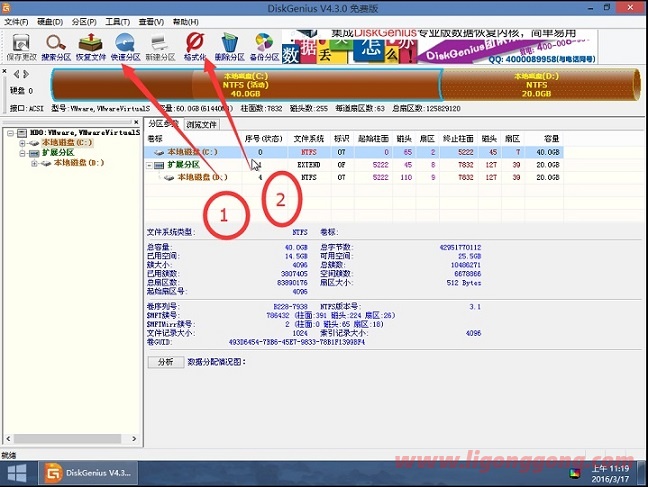Open the 搜索分区 search partition tool
This screenshot has width=648, height=487.
tap(56, 48)
